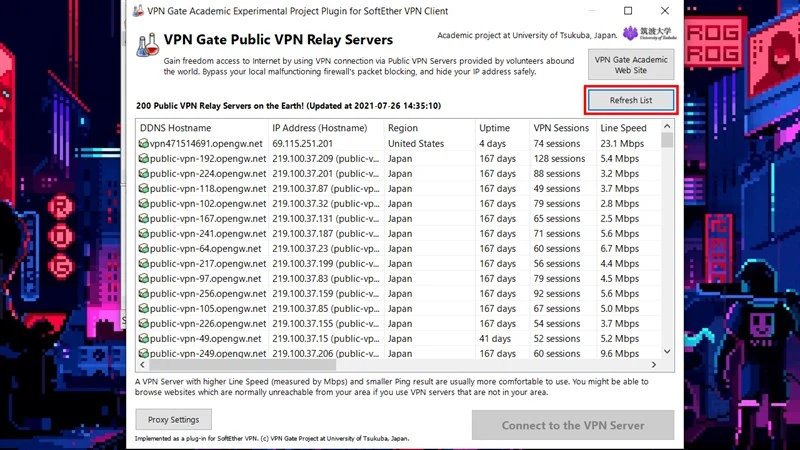The height and width of the screenshot is (450, 800).
Task: Click the VPN Gate flask logo icon
Action: click(x=147, y=45)
